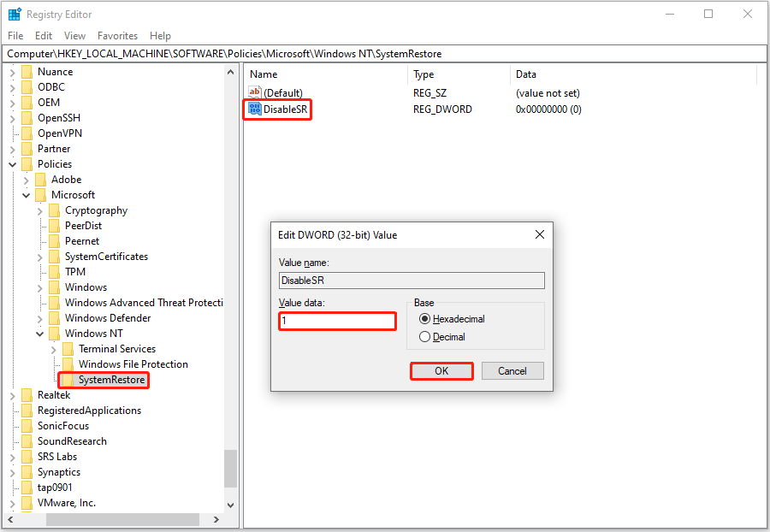This screenshot has width=770, height=532.
Task: Open the File menu
Action: pos(15,36)
